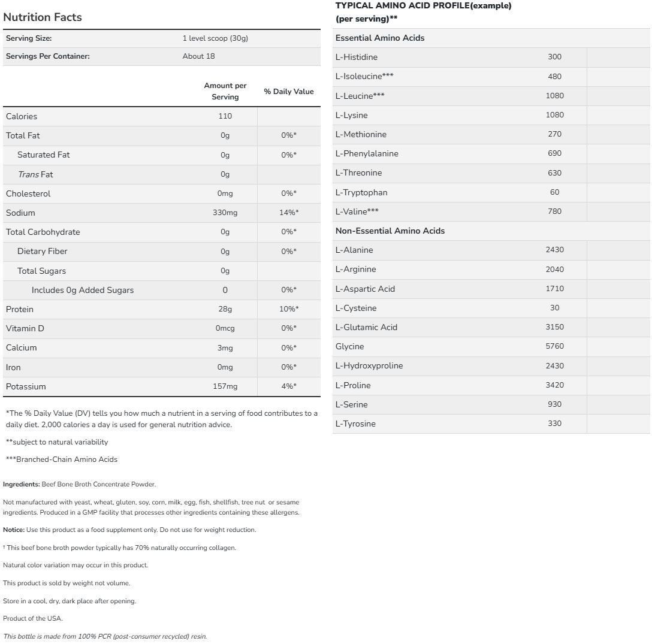Select the L-Leucine row label
Viewport: 652px width, 644px height.
click(x=360, y=96)
